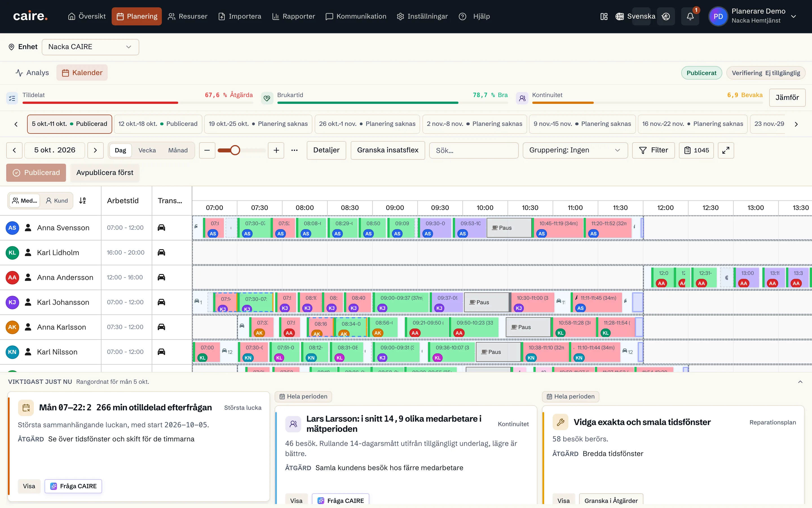The height and width of the screenshot is (508, 812).
Task: Select the Dag view
Action: pyautogui.click(x=120, y=150)
